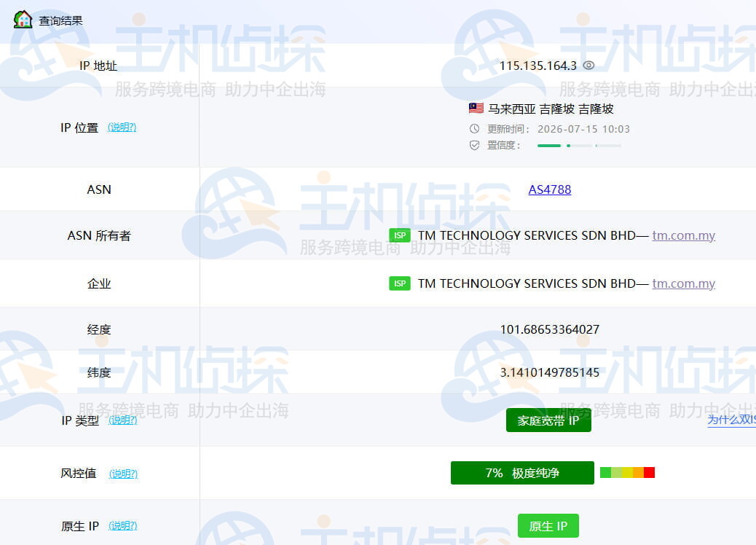Click the risk color scale beside 7%

(627, 473)
